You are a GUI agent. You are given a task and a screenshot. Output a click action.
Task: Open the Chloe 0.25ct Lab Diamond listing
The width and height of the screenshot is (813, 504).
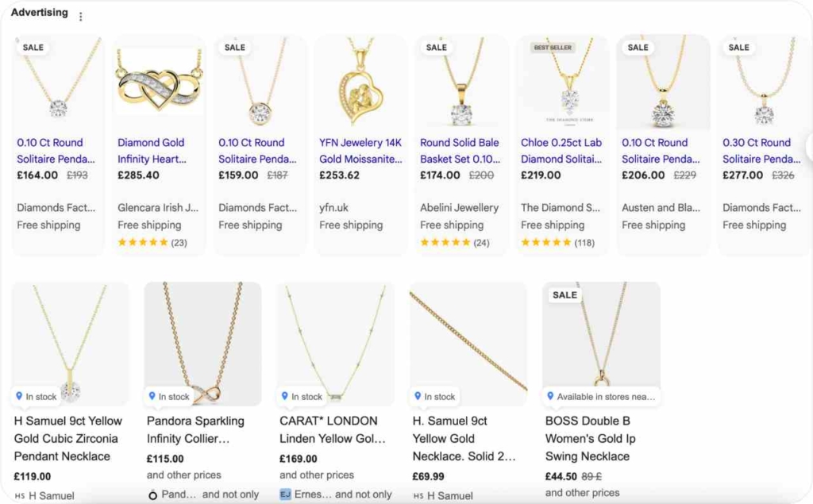click(561, 151)
